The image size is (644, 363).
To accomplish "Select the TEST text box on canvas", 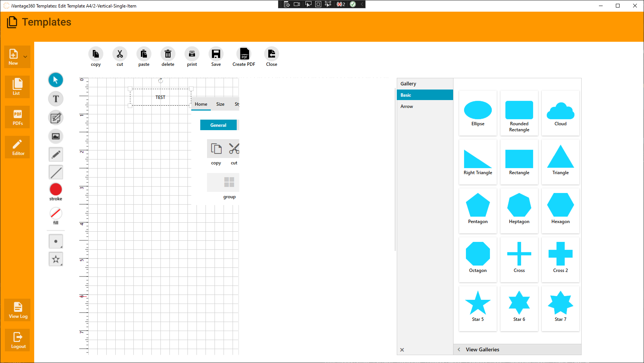I will 160,97.
